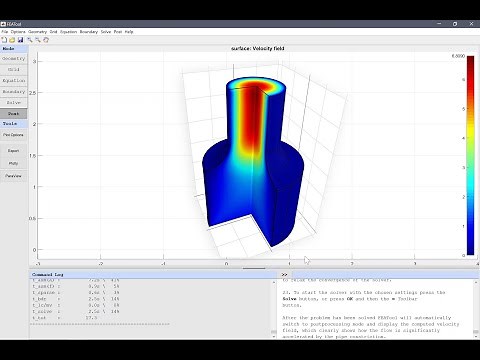Viewport: 480px width, 360px height.
Task: Open the Equation menu
Action: coord(68,32)
